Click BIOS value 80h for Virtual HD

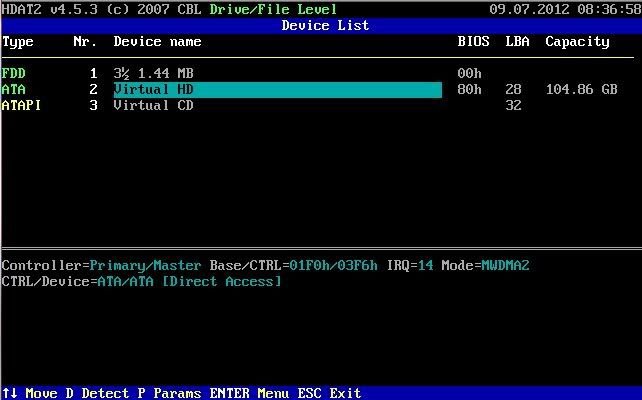coord(470,90)
